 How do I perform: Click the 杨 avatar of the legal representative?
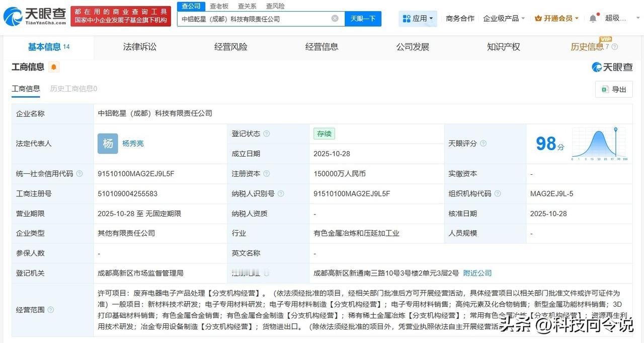pyautogui.click(x=108, y=144)
